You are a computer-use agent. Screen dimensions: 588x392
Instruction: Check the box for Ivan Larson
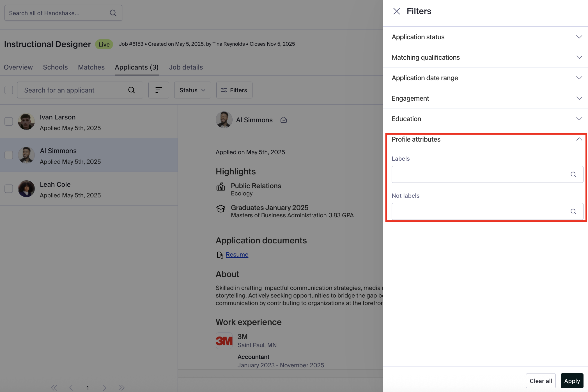pyautogui.click(x=9, y=121)
